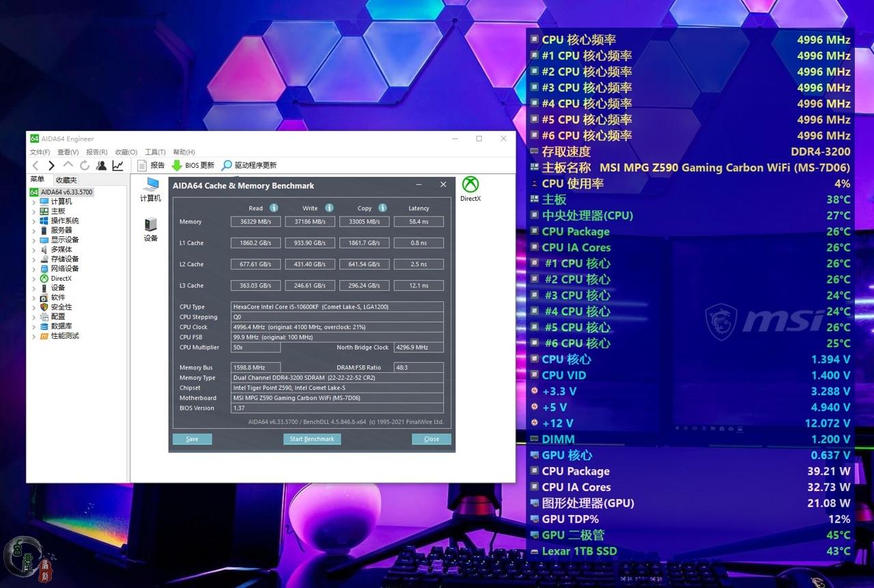Click the Memory Bus value 1598.8 MHz
Image resolution: width=874 pixels, height=588 pixels.
tap(256, 367)
